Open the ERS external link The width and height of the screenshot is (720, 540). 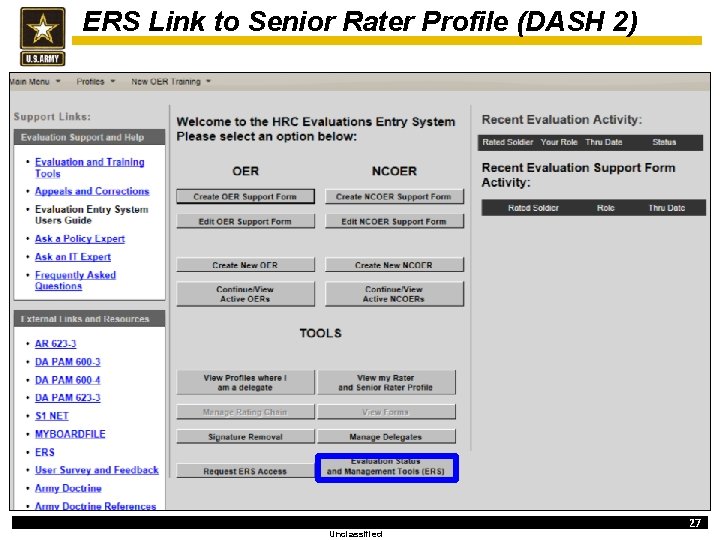pyautogui.click(x=45, y=452)
